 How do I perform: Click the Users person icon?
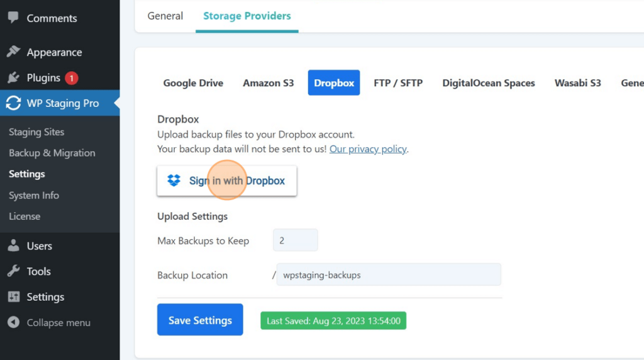coord(13,245)
